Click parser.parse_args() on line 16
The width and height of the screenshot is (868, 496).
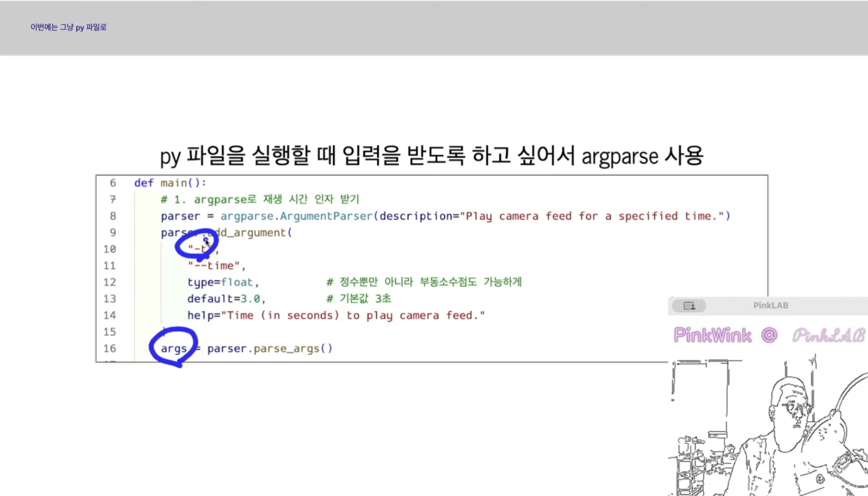pyautogui.click(x=270, y=348)
